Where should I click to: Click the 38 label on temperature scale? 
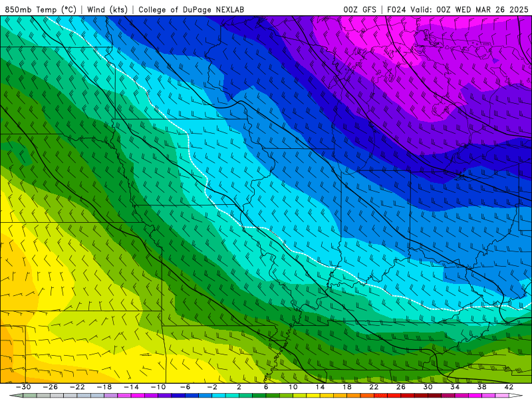click(x=481, y=387)
